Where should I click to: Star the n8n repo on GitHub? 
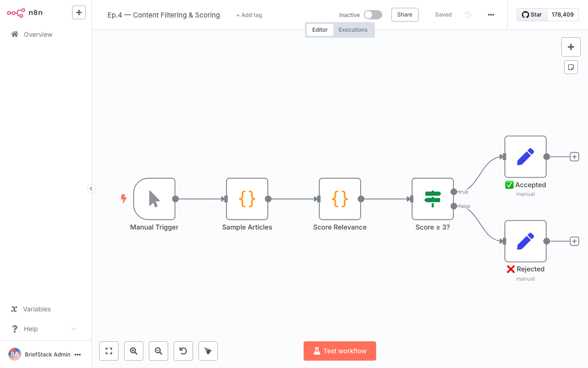(x=531, y=14)
